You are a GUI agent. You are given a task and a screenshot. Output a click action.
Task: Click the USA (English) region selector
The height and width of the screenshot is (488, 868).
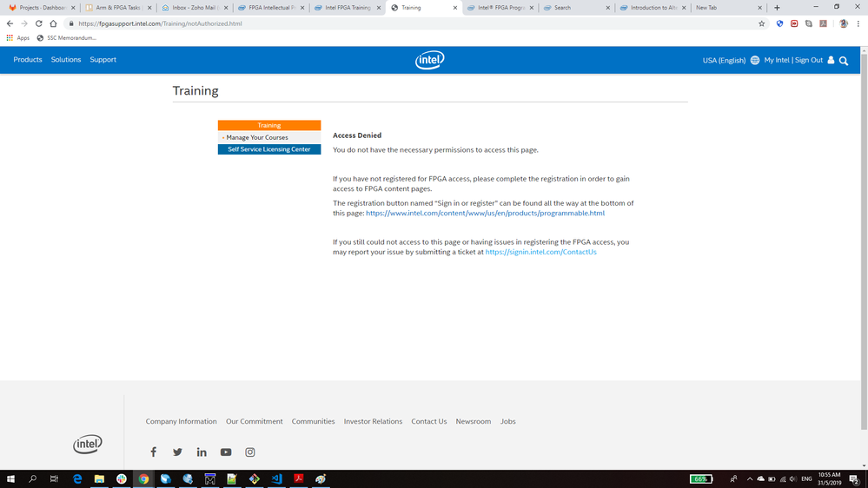pyautogui.click(x=724, y=60)
